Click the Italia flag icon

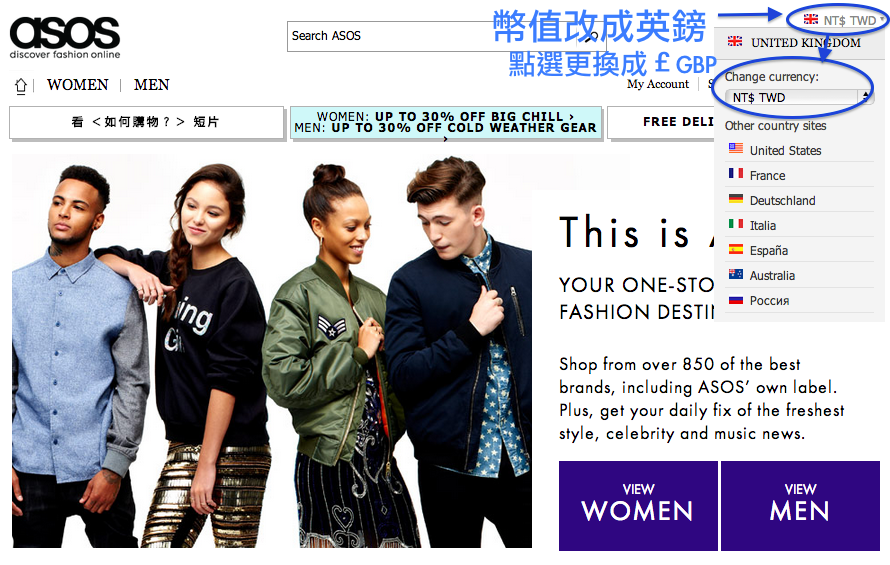(736, 224)
